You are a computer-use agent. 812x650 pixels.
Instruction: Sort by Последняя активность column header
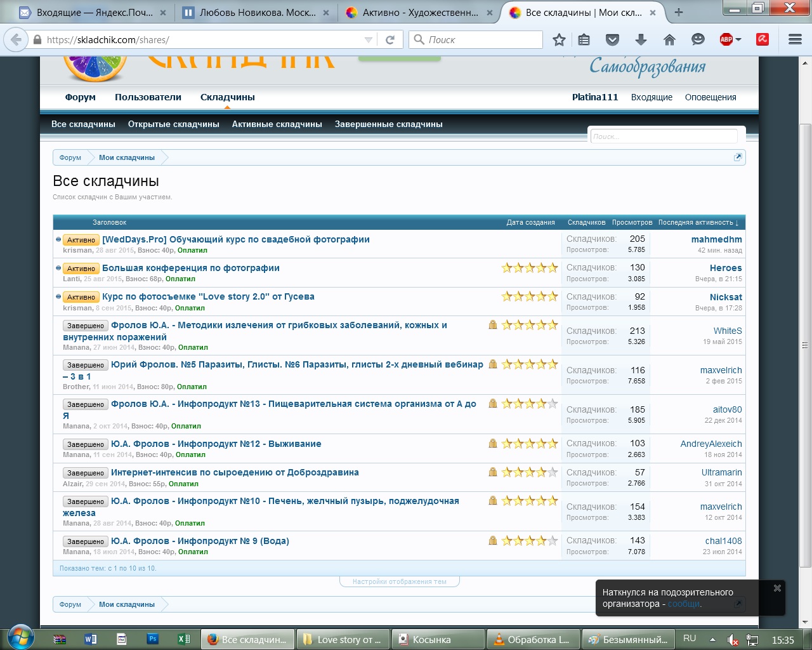point(698,223)
